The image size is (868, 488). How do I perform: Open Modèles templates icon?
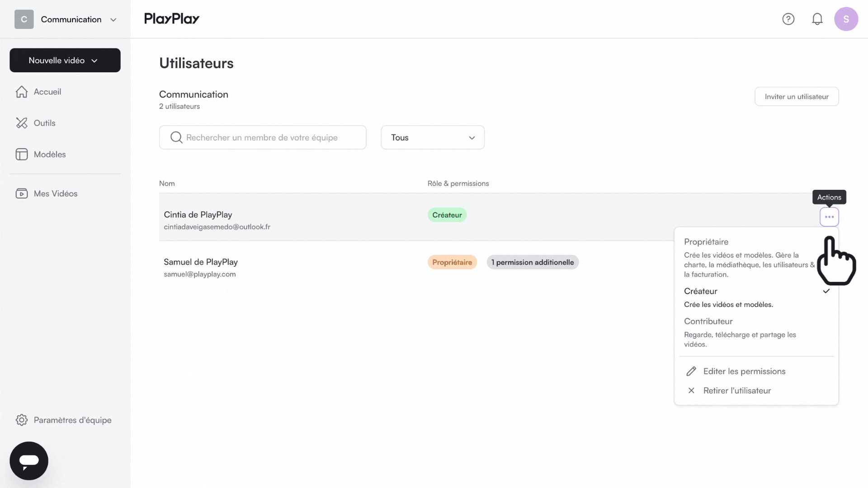click(x=22, y=155)
